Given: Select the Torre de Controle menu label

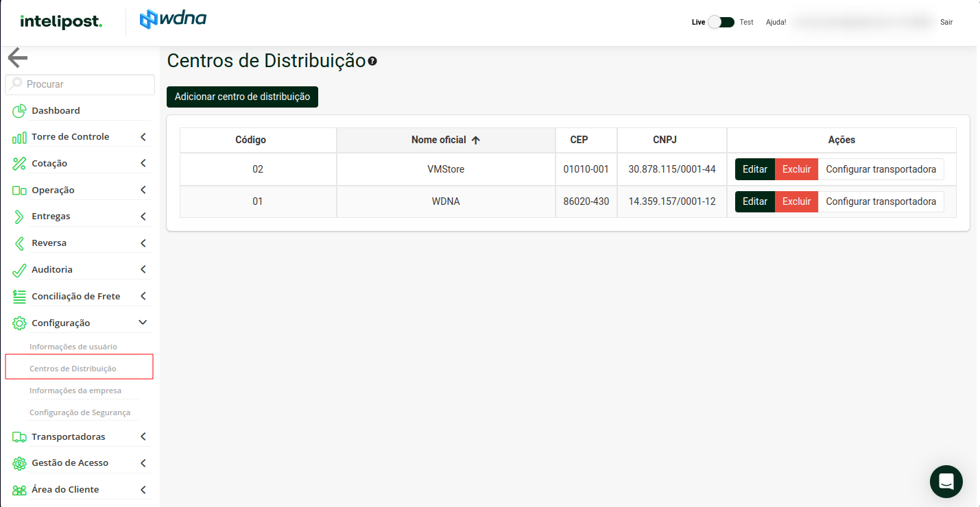Looking at the screenshot, I should point(71,137).
